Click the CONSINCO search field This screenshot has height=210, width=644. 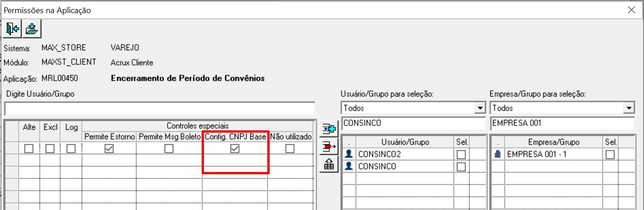pos(413,123)
